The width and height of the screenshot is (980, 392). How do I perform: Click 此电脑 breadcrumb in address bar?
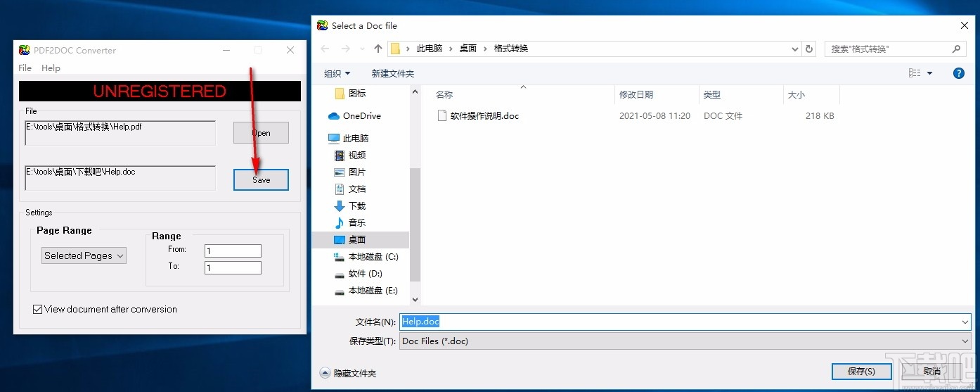(430, 49)
